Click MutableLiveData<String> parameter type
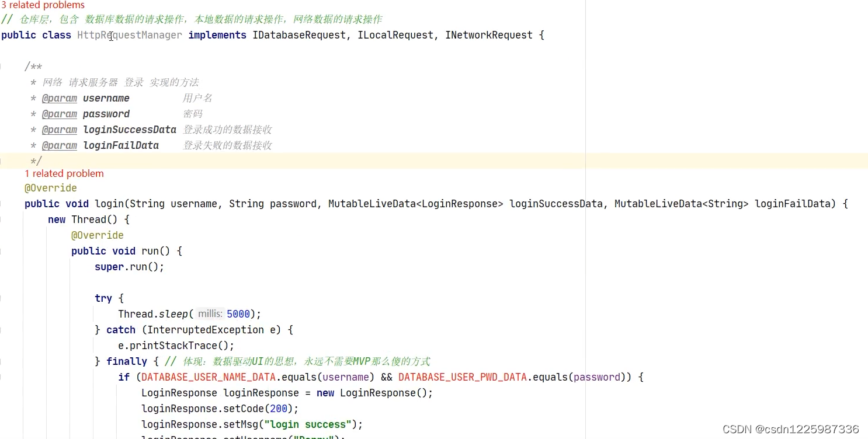This screenshot has height=439, width=868. [682, 204]
